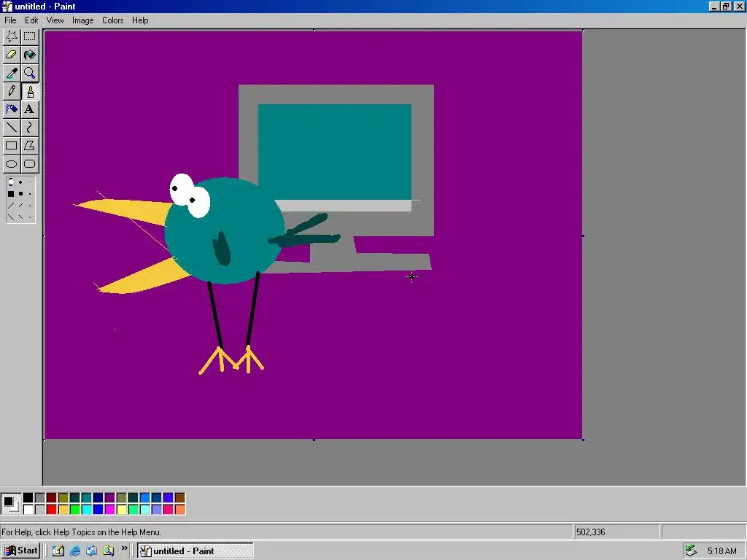Launch Outlook Express from quick launch
This screenshot has width=747, height=560.
(91, 551)
